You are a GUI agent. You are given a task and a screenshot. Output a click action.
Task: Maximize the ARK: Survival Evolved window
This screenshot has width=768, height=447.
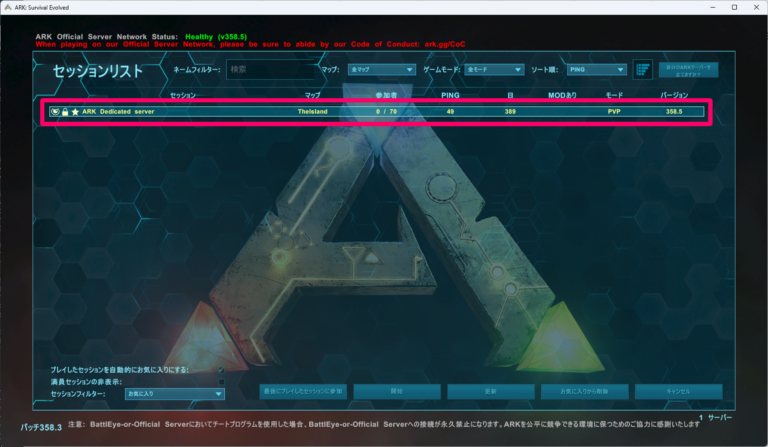734,7
